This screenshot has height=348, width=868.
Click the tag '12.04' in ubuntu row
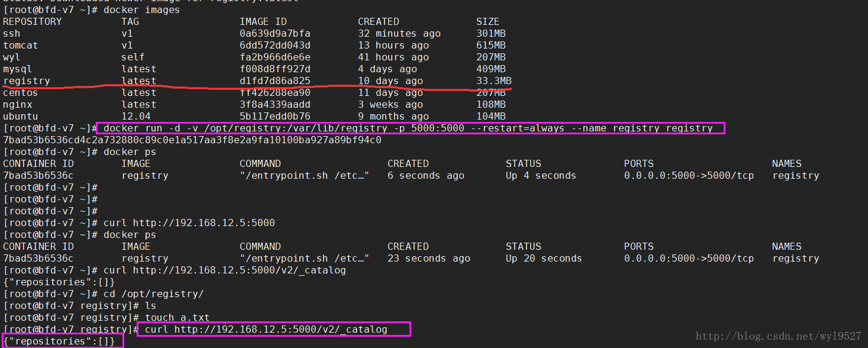pos(136,116)
